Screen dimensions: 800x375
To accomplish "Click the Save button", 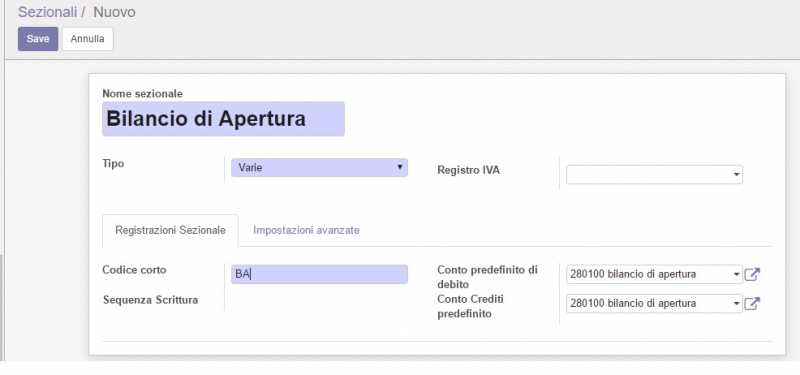I will [x=38, y=39].
